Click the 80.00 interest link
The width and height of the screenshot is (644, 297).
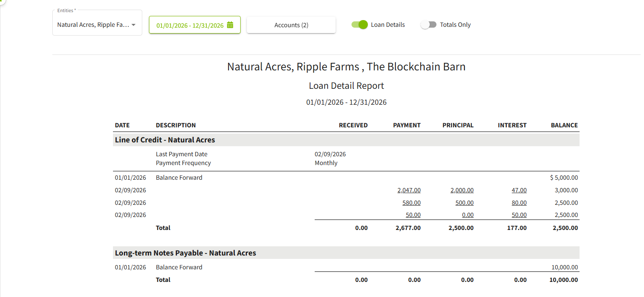[519, 203]
